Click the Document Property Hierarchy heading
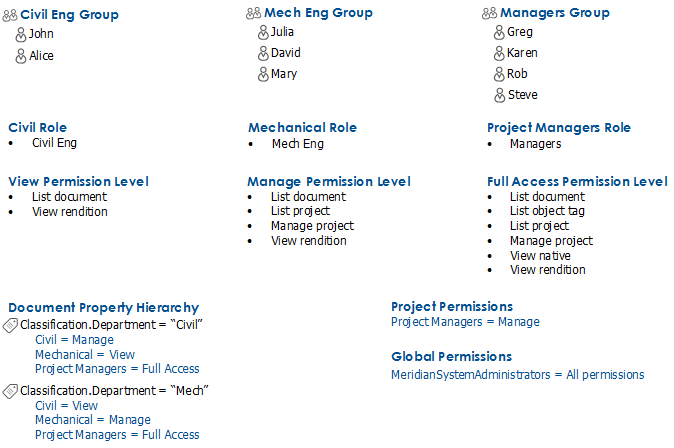 [x=104, y=308]
